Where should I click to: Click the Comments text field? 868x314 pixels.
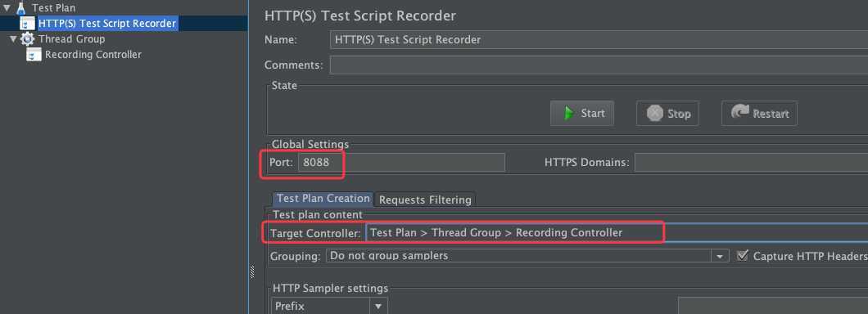coord(599,65)
